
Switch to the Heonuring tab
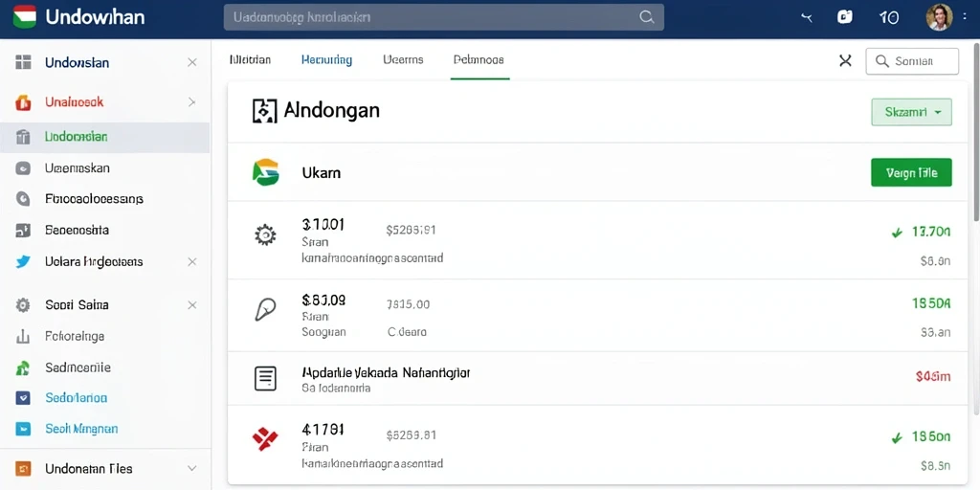point(326,60)
